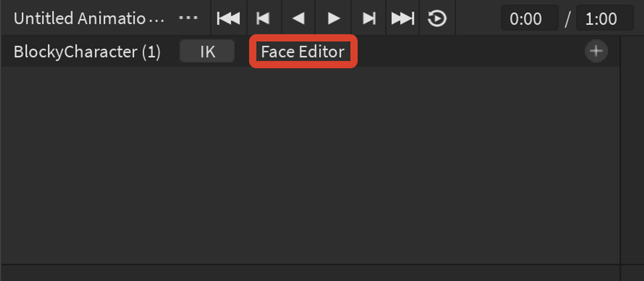Jump to the first frame
The height and width of the screenshot is (281, 644).
pyautogui.click(x=229, y=18)
